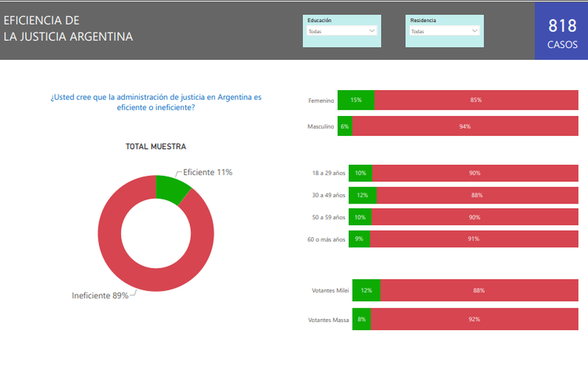Click the '30 a 49 años' axis label

tap(329, 195)
